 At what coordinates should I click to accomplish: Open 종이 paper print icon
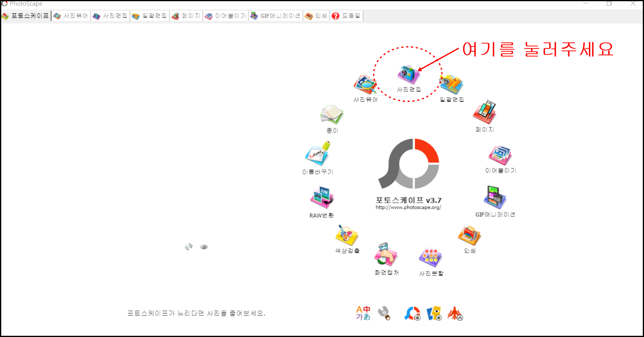click(x=332, y=114)
